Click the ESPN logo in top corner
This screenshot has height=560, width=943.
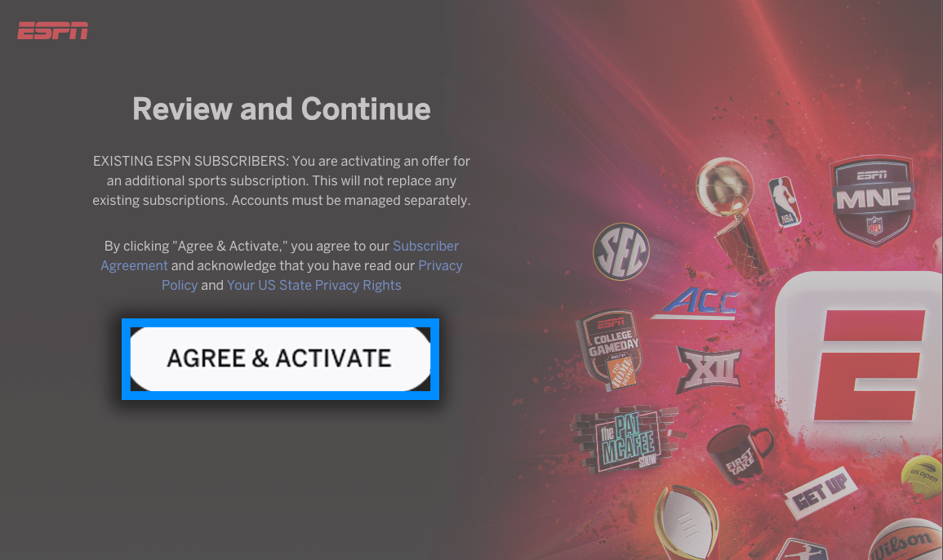pos(53,31)
